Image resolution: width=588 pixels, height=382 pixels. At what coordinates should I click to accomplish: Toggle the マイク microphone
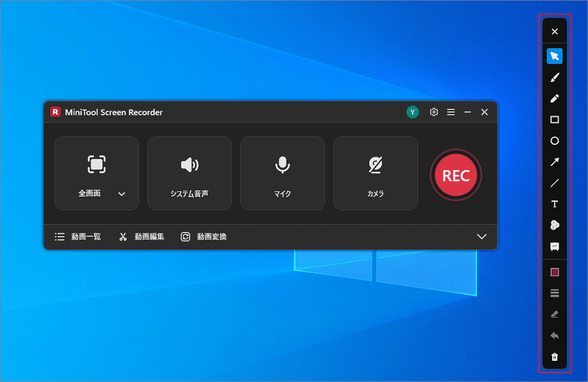(x=282, y=174)
